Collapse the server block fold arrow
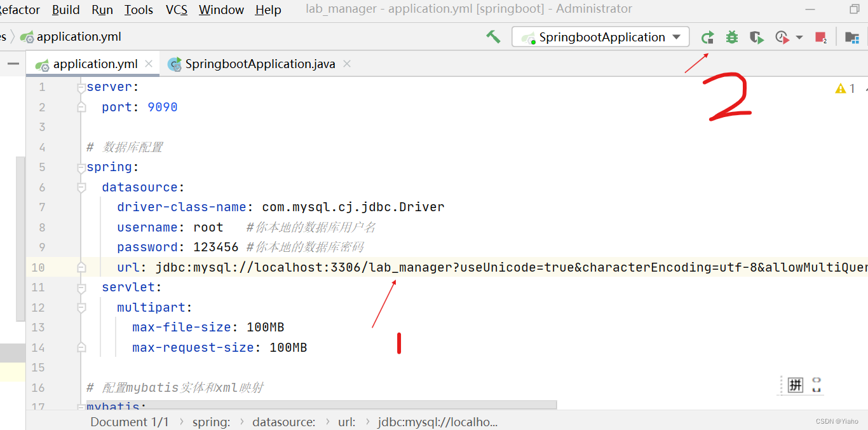The width and height of the screenshot is (868, 430). click(x=80, y=87)
